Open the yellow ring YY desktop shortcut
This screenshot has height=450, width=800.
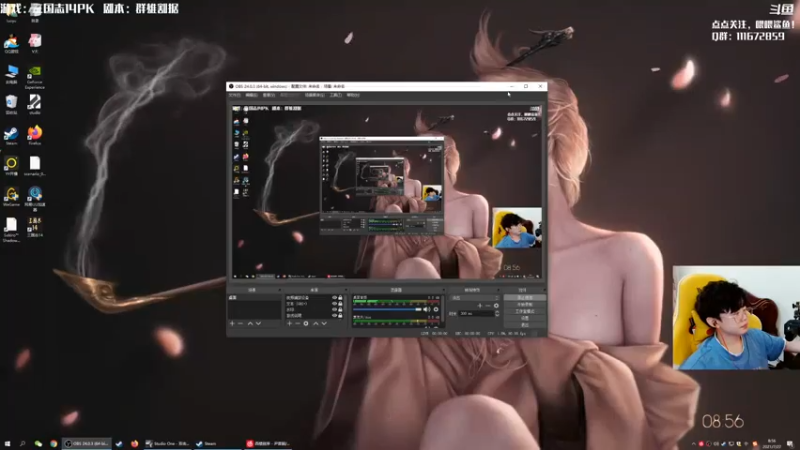point(11,166)
